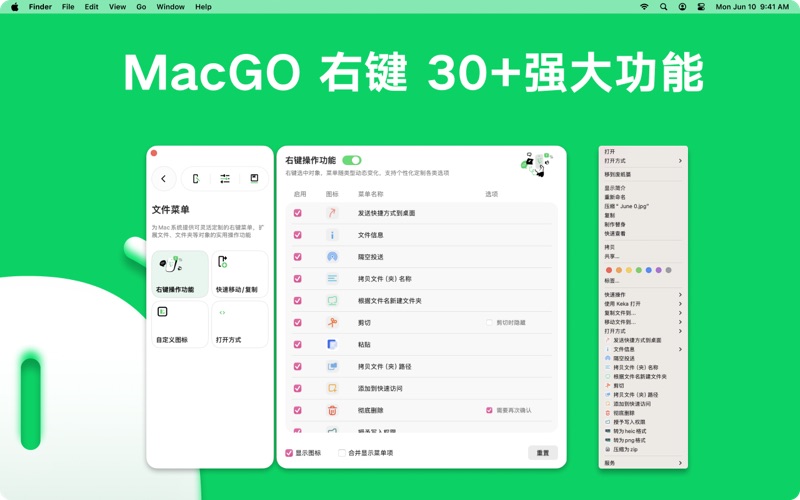
Task: Check the 合并显示菜单项 checkbox
Action: click(342, 453)
